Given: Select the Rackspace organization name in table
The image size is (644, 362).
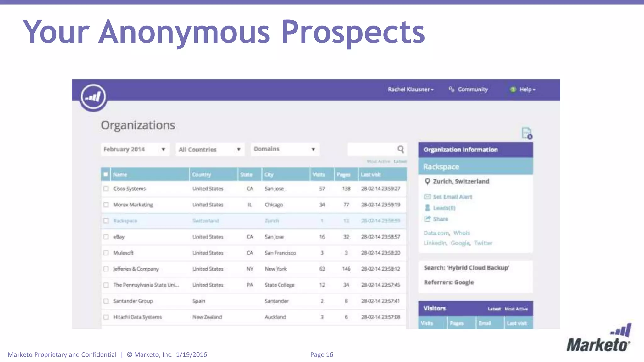Looking at the screenshot, I should pos(125,221).
